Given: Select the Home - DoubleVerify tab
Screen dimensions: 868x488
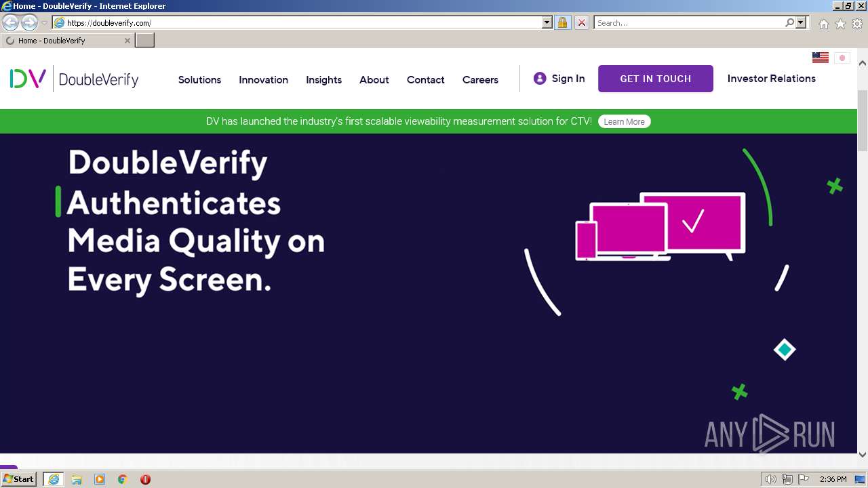Looking at the screenshot, I should pyautogui.click(x=67, y=41).
